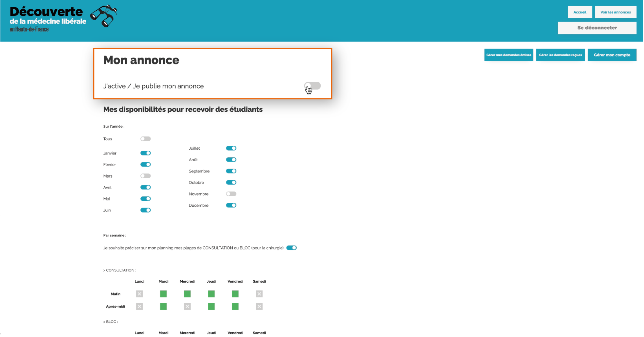The width and height of the screenshot is (644, 337).
Task: Open Gérer mon compte
Action: coord(611,55)
